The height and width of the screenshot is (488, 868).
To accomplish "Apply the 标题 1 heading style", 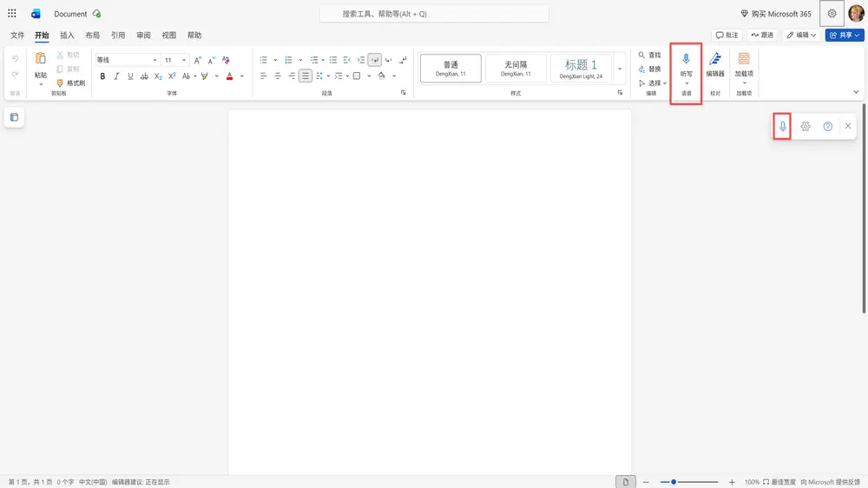I will pyautogui.click(x=581, y=68).
